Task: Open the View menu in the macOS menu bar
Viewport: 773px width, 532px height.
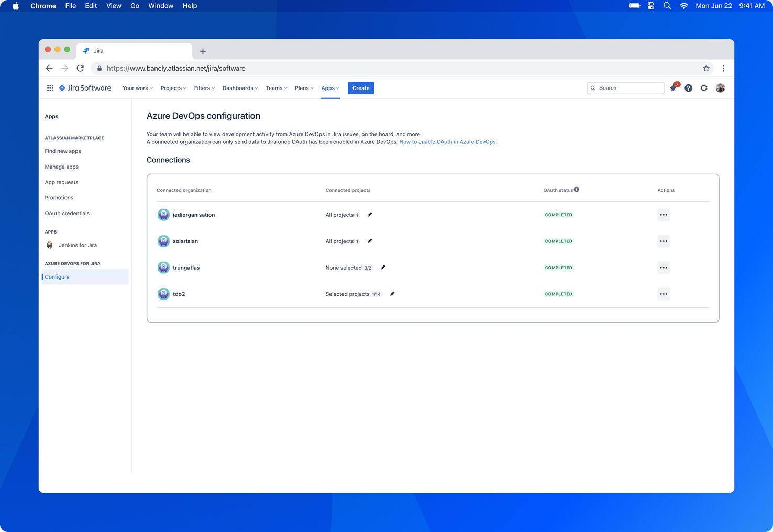Action: coord(114,6)
